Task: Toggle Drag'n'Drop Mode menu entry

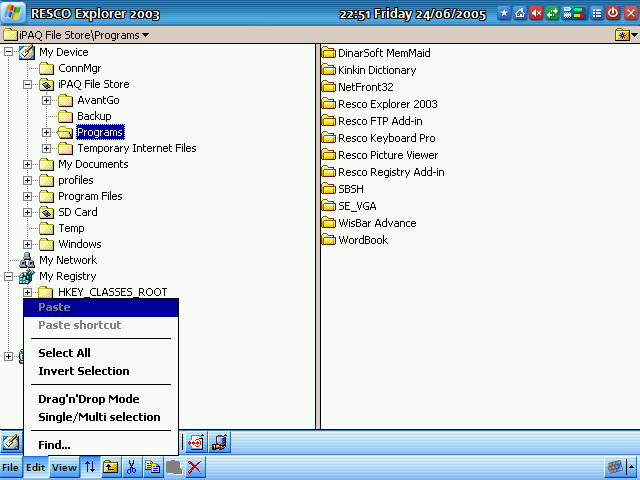Action: tap(101, 399)
